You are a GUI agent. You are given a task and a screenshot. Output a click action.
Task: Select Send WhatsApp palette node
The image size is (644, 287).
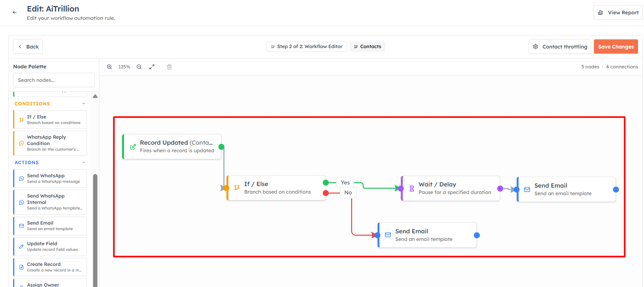(50, 178)
